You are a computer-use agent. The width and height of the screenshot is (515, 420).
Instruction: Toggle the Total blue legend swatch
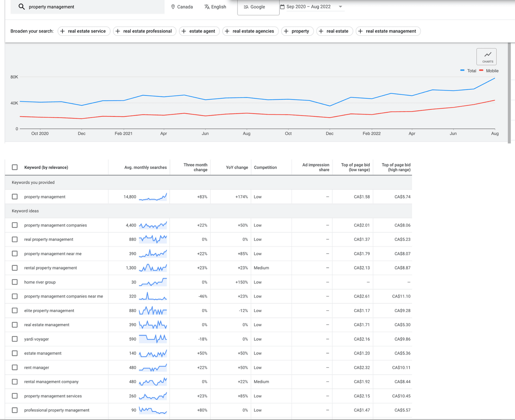[462, 70]
